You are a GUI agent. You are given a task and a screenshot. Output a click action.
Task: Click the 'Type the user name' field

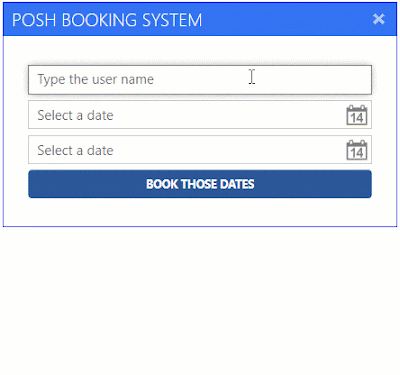click(200, 80)
